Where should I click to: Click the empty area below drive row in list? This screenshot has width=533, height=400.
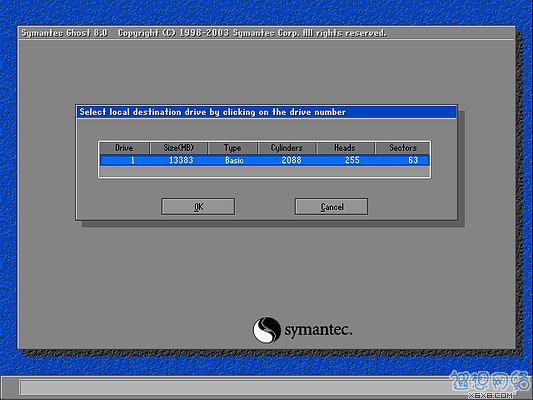(264, 171)
